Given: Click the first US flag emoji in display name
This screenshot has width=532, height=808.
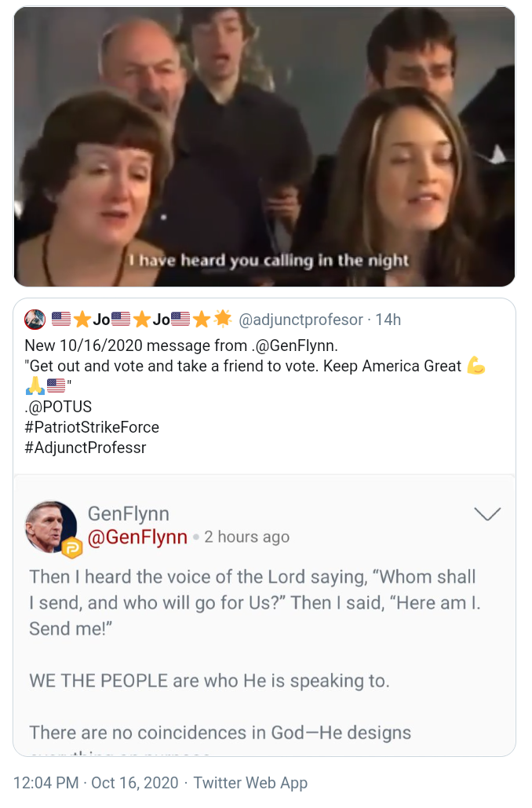Looking at the screenshot, I should [x=61, y=320].
